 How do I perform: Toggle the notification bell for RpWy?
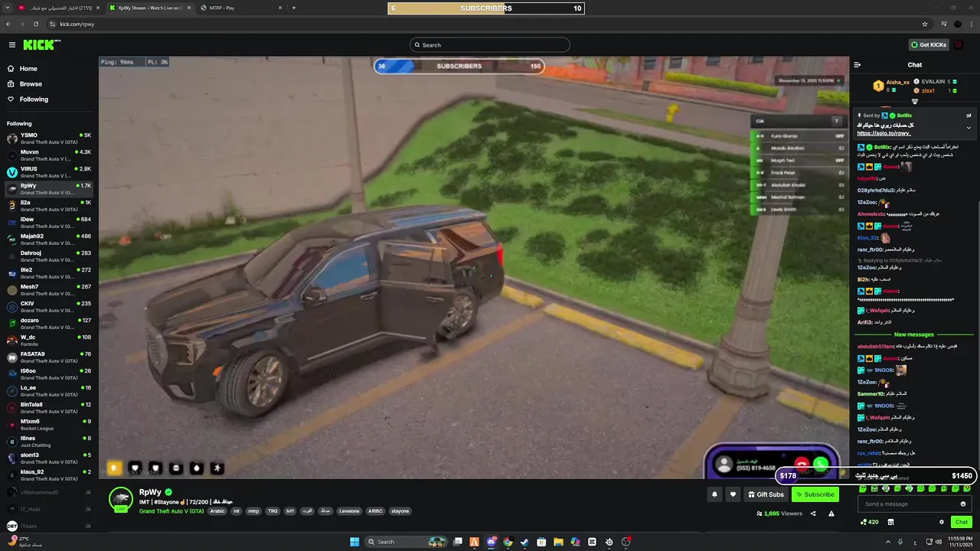tap(714, 494)
